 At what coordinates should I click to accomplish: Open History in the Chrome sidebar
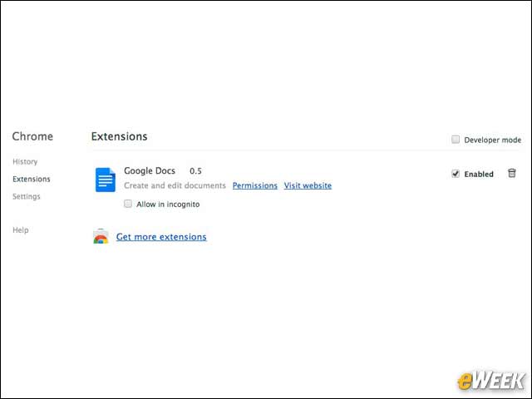coord(25,161)
